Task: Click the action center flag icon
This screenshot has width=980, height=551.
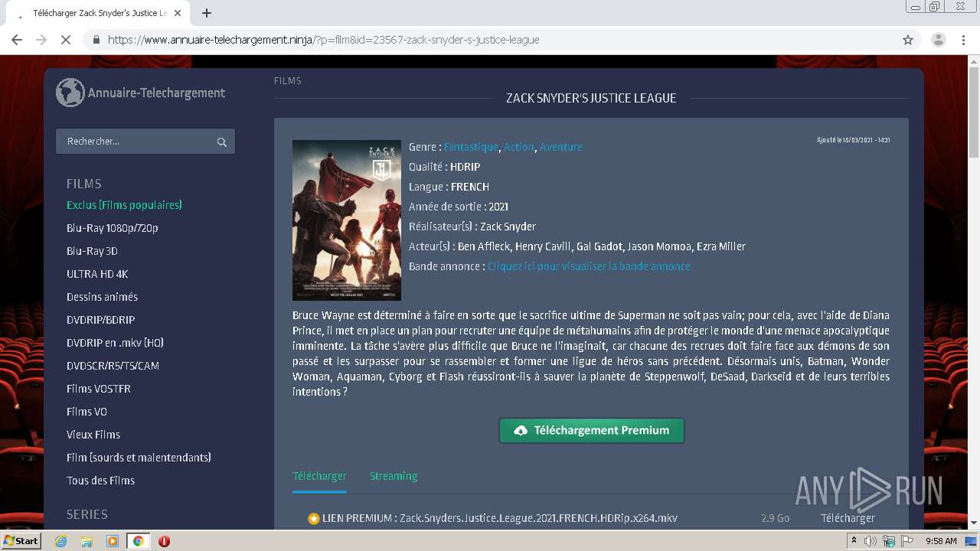Action: click(x=906, y=541)
